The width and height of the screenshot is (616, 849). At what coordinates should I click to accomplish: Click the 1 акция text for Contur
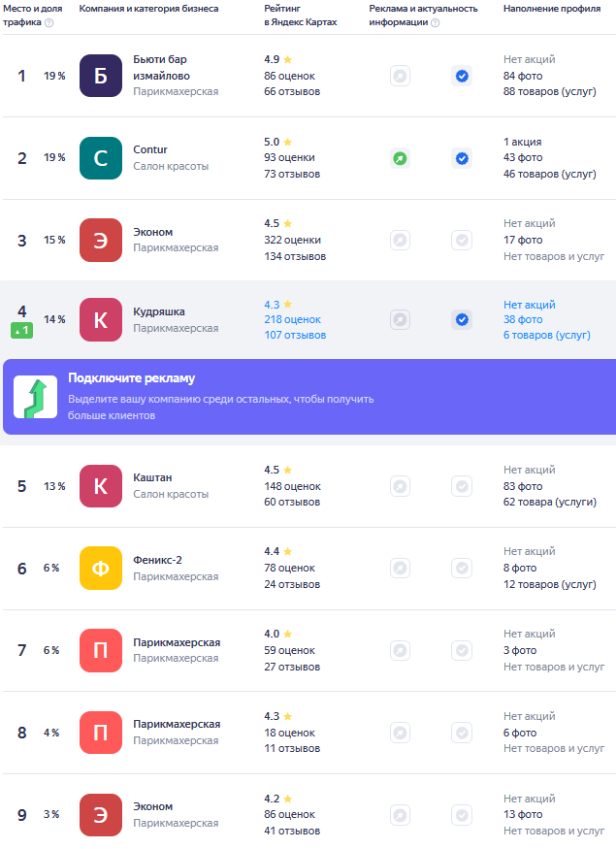(x=522, y=142)
